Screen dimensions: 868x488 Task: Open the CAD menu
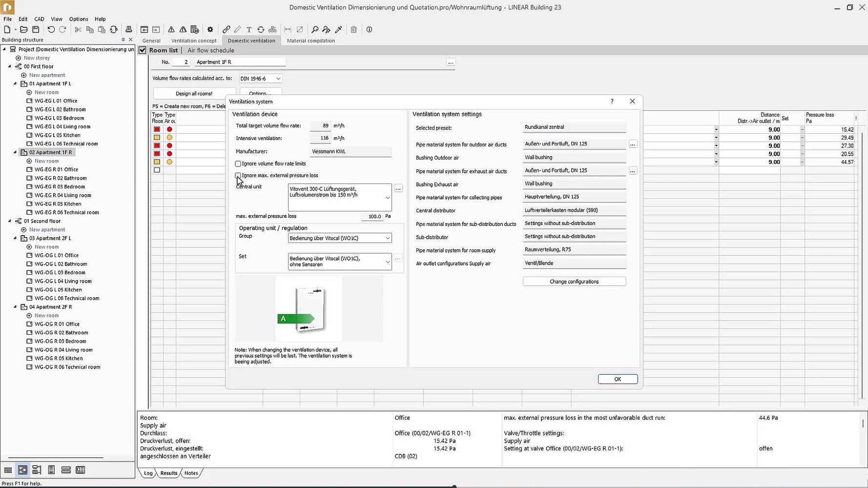39,19
